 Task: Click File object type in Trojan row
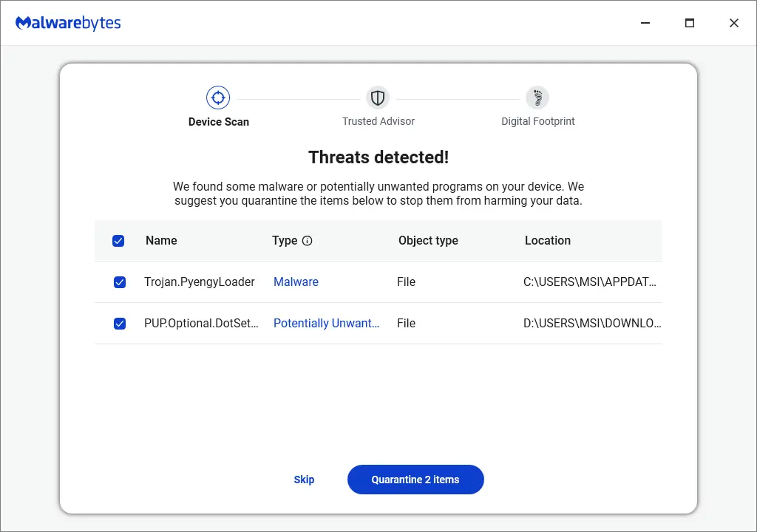406,282
